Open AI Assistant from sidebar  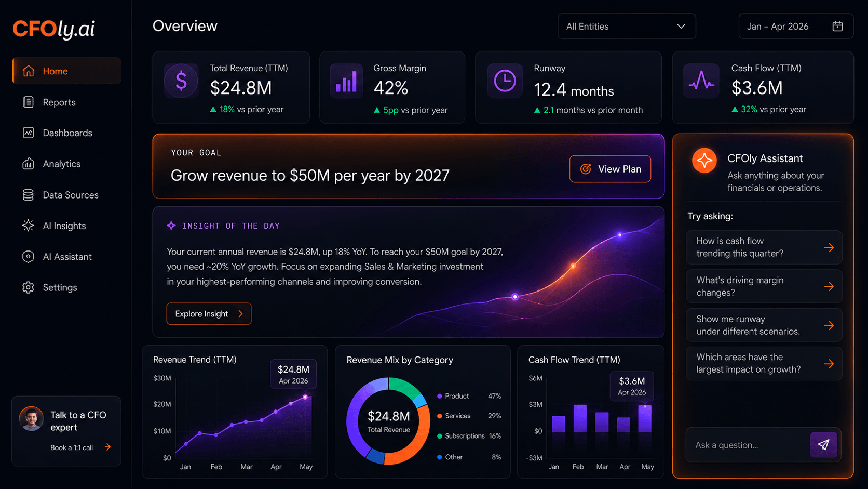[x=67, y=257]
